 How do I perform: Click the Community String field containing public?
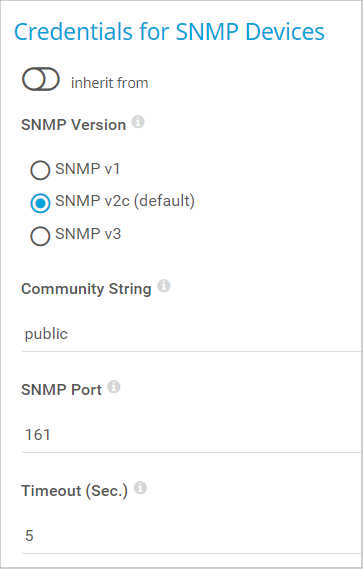[x=192, y=334]
